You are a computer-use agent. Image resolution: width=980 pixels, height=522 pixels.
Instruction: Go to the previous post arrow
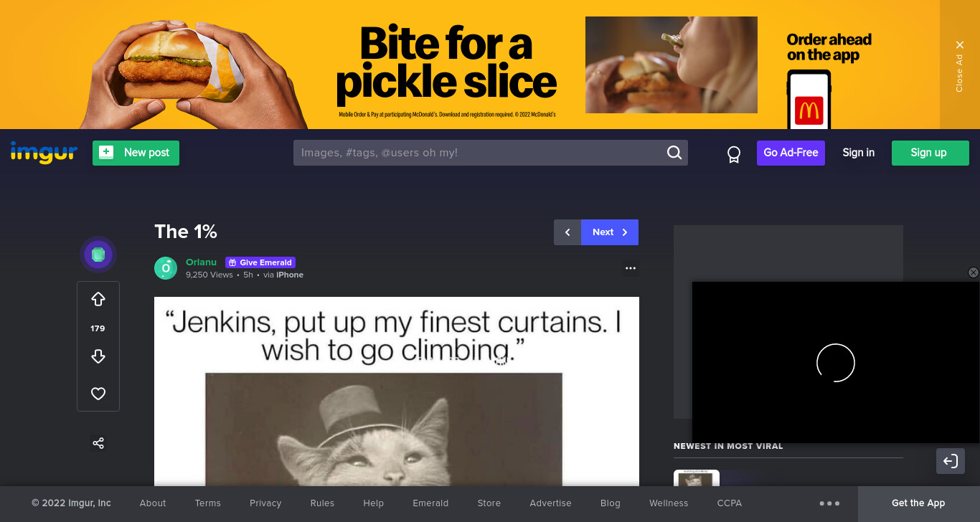pyautogui.click(x=567, y=232)
